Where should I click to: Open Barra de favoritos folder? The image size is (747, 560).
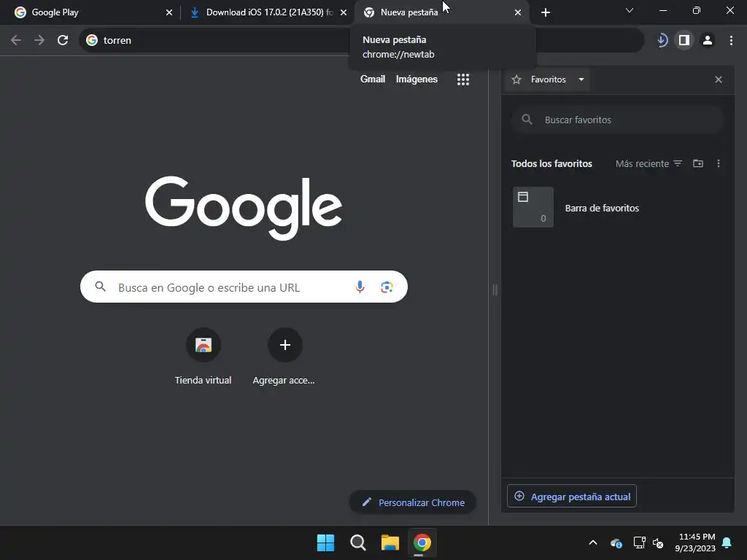[x=617, y=208]
